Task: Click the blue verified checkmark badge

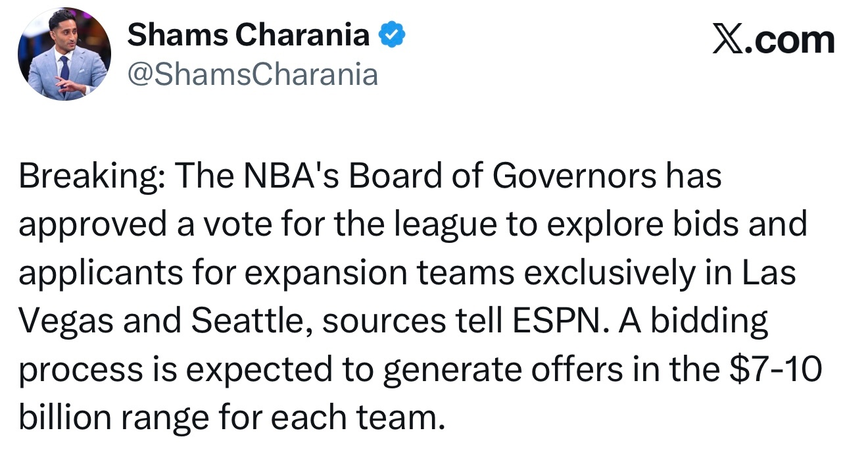Action: pos(393,36)
